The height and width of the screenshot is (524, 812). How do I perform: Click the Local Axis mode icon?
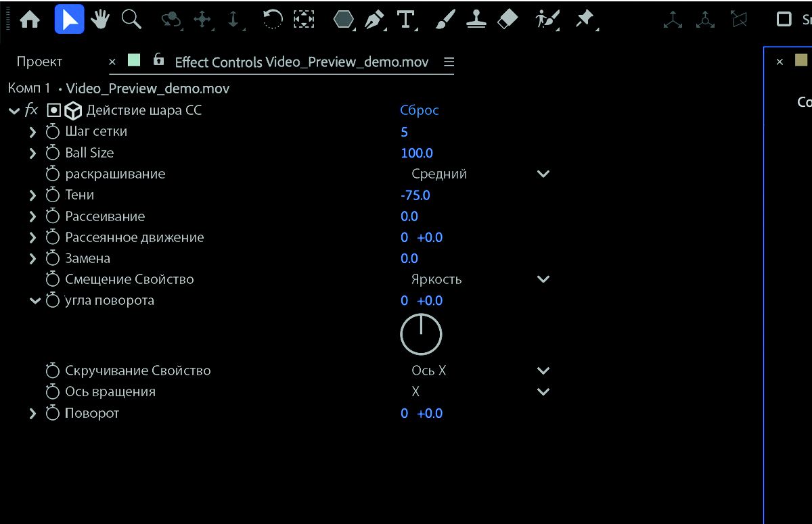(673, 20)
